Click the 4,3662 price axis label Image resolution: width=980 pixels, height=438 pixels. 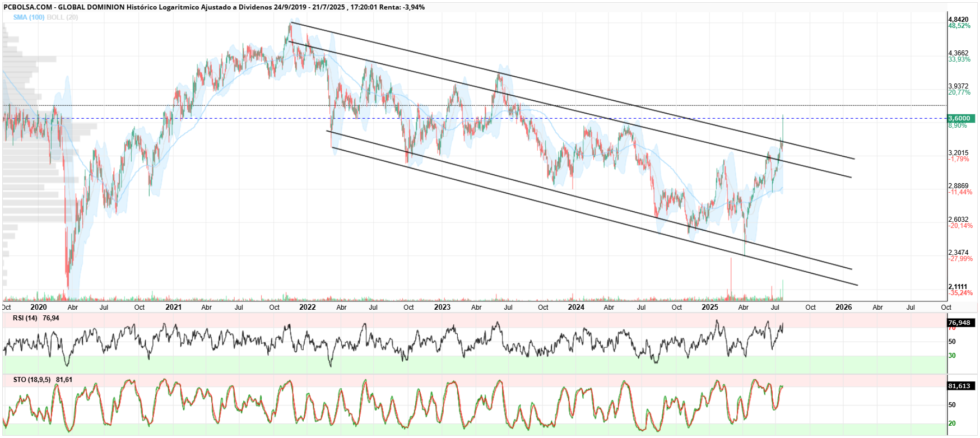point(958,53)
